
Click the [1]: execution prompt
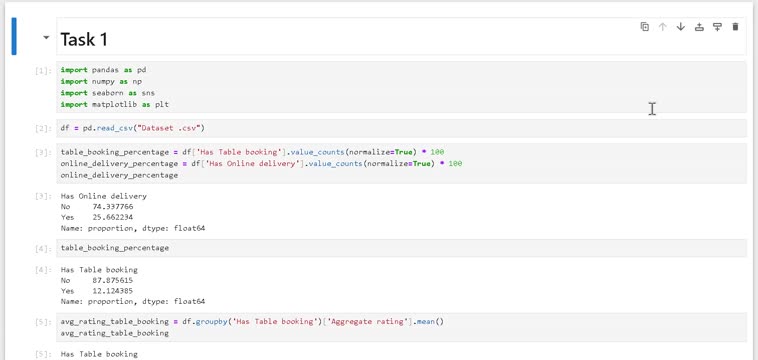click(x=43, y=71)
